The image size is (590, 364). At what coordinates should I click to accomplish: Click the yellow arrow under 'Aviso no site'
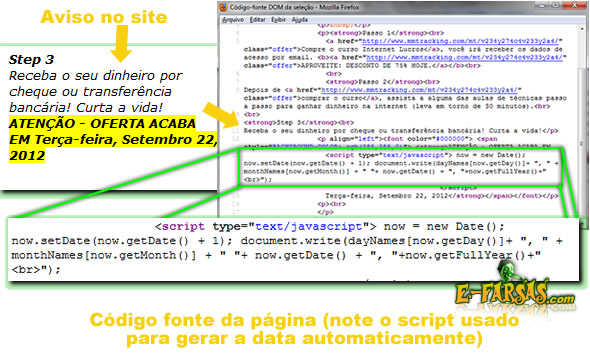tap(121, 43)
